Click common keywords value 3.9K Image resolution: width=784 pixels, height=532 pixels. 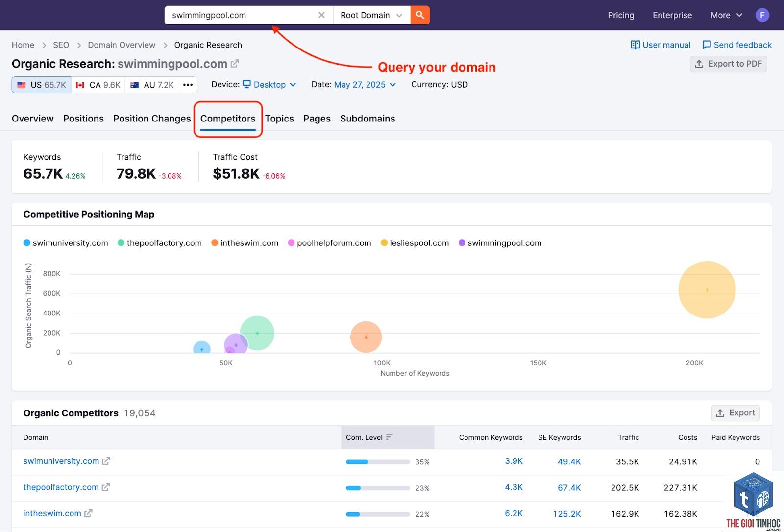tap(514, 461)
